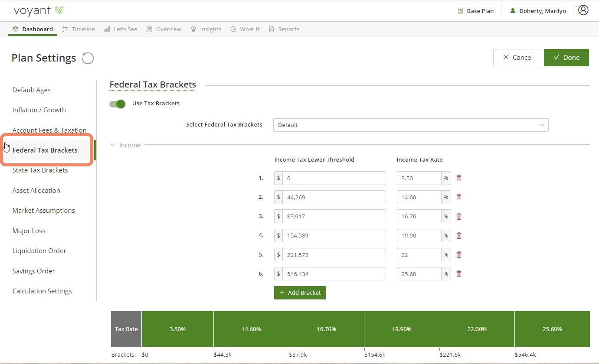Click the reset icon beside Plan Settings

pos(88,58)
